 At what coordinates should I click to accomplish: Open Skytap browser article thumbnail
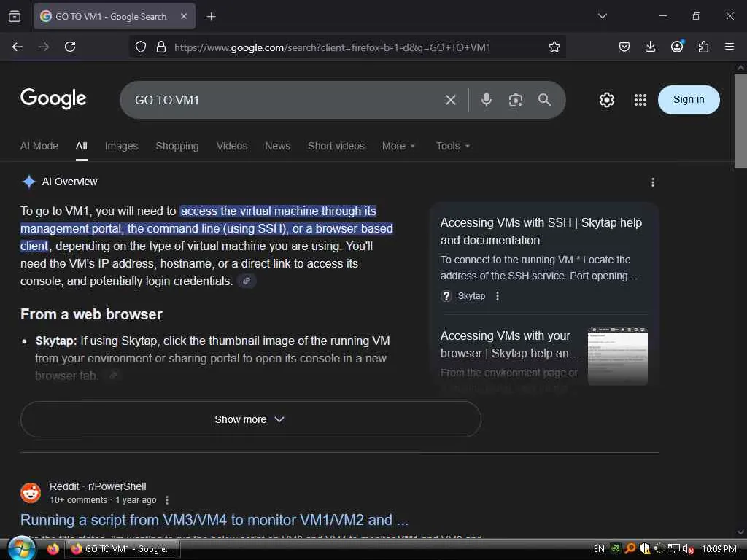tap(617, 356)
